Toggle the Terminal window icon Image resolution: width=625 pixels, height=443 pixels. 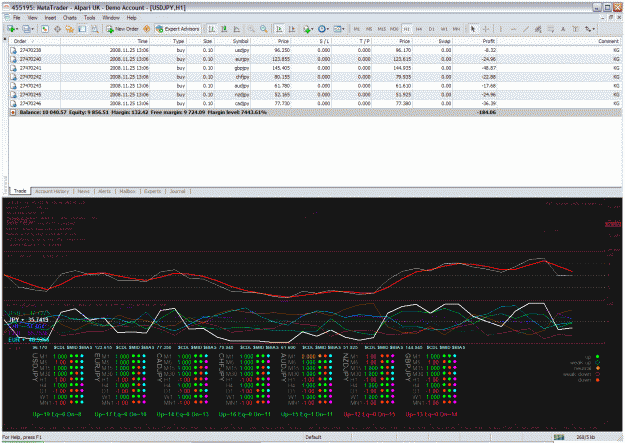pyautogui.click(x=82, y=29)
